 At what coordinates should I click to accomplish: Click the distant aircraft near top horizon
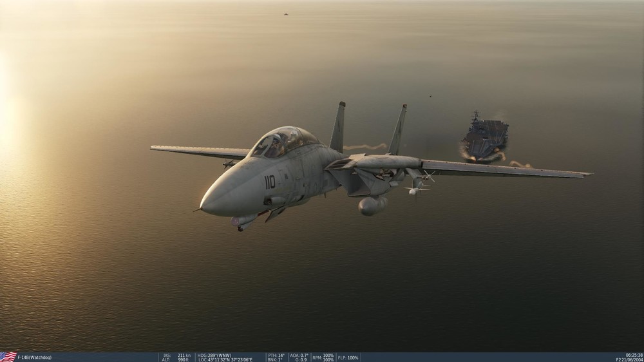tap(285, 14)
